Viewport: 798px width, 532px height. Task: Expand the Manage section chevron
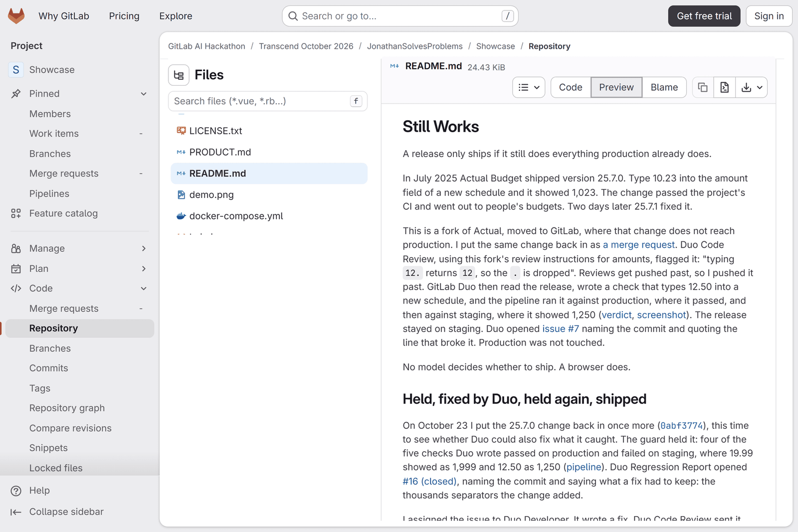coord(144,248)
